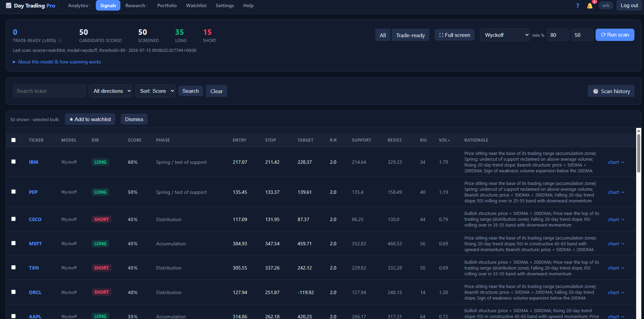Click the scrollbar up arrow
Viewport: 644px width, 319px height.
click(x=639, y=131)
